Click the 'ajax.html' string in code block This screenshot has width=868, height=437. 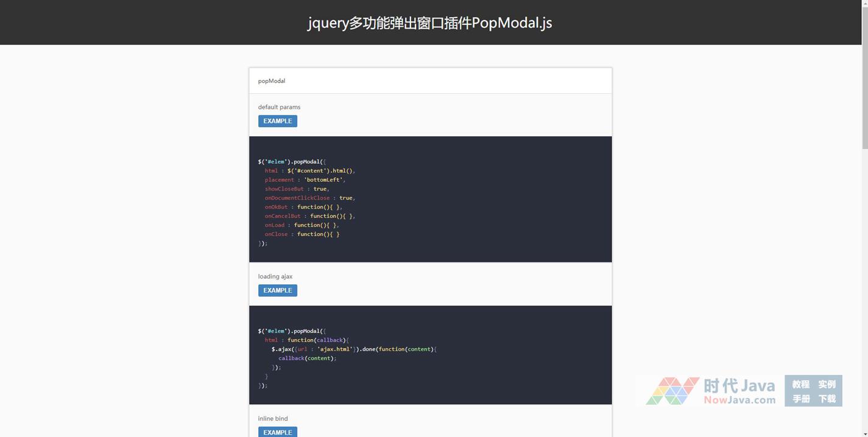pos(334,349)
